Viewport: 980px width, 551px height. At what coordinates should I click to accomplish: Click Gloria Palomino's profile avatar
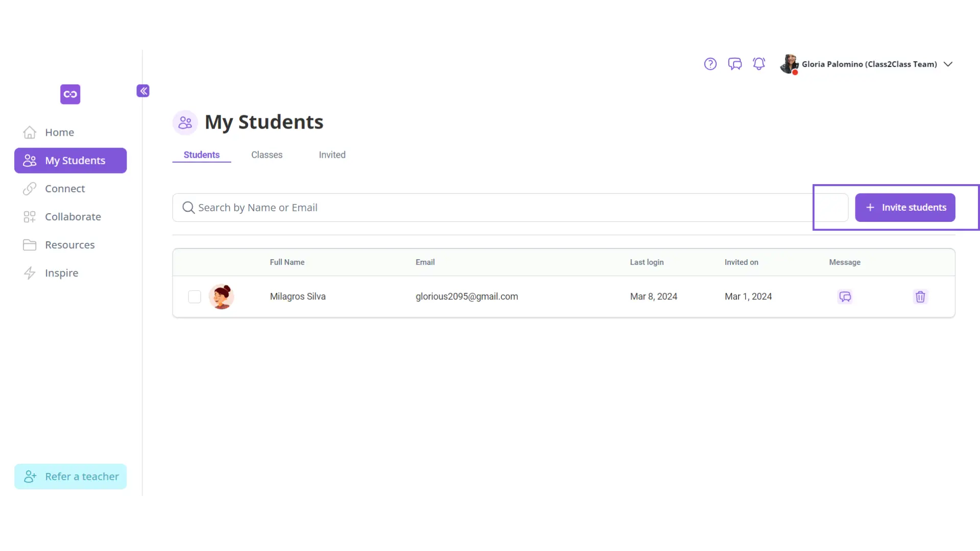pos(789,64)
